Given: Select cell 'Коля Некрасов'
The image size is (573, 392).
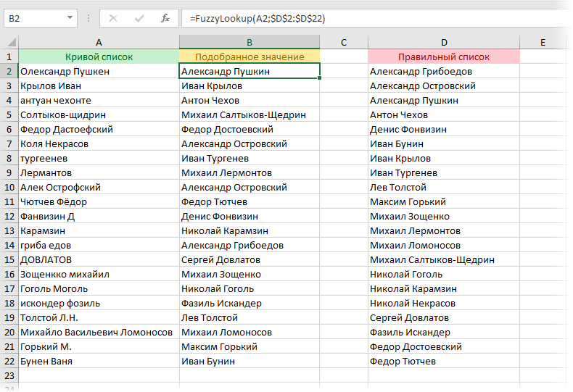Looking at the screenshot, I should (x=99, y=143).
